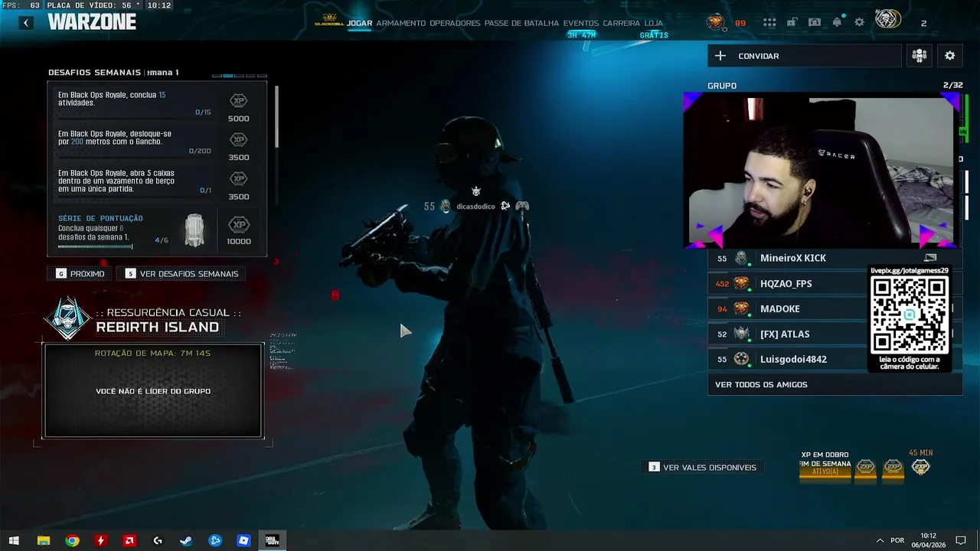
Task: Click the CONVIDAR invite button
Action: point(805,56)
